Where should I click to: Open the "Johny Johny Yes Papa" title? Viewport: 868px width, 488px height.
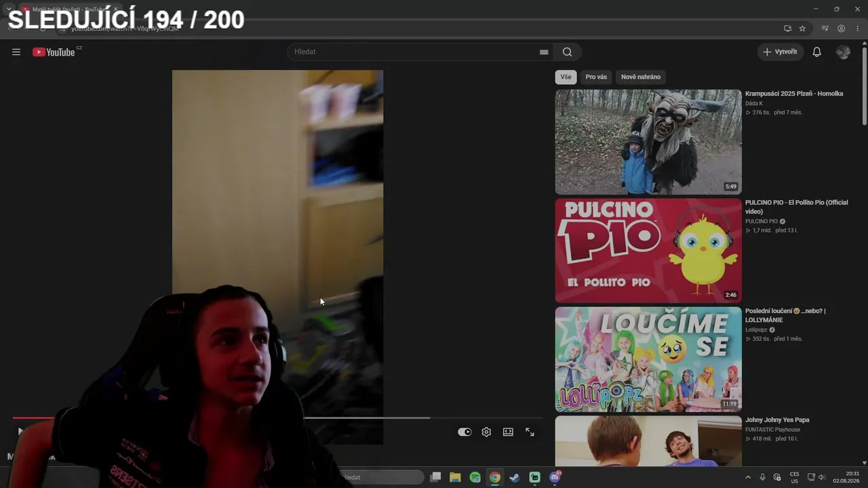click(x=777, y=420)
